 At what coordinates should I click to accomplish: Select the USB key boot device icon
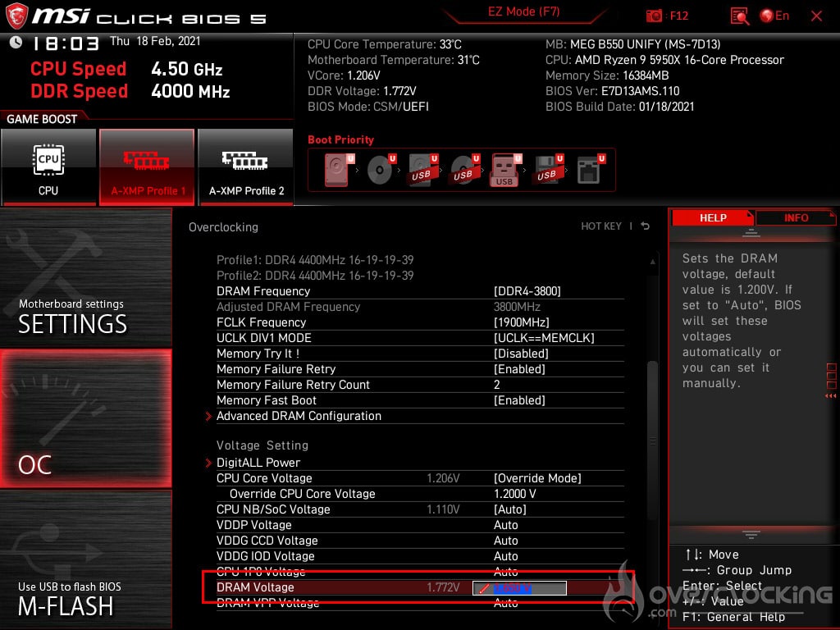coord(505,170)
